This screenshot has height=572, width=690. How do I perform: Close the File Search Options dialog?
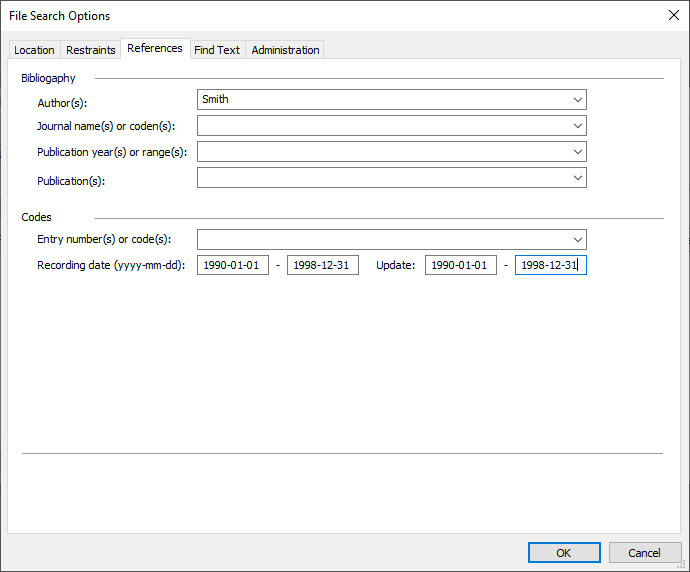[x=672, y=15]
